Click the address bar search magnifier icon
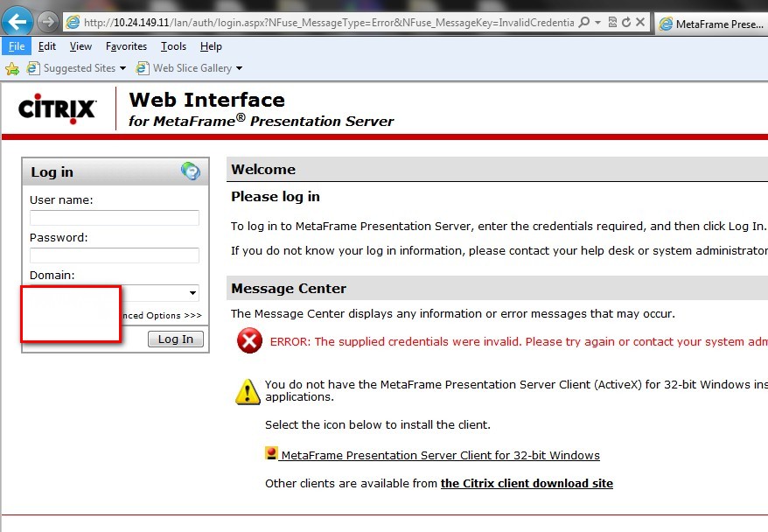 click(x=583, y=22)
